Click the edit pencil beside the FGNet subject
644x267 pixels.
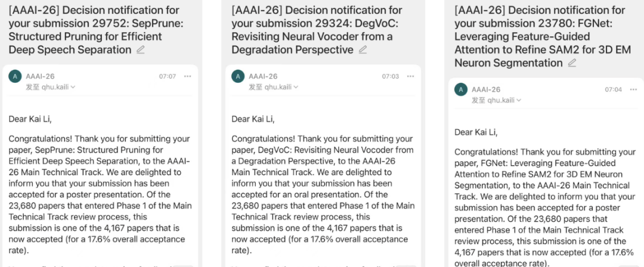pyautogui.click(x=572, y=63)
